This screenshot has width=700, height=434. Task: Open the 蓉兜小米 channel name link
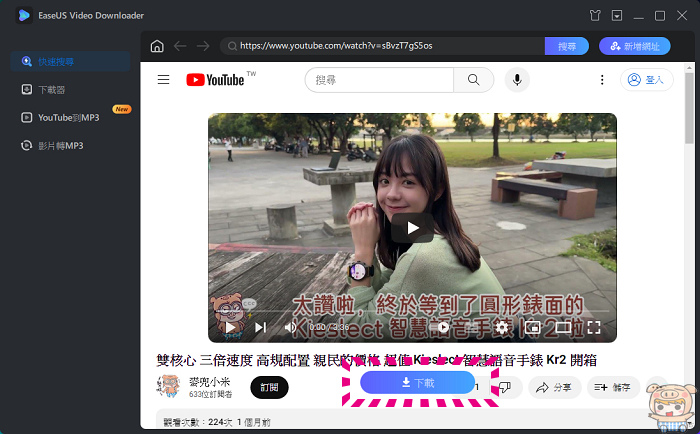209,382
